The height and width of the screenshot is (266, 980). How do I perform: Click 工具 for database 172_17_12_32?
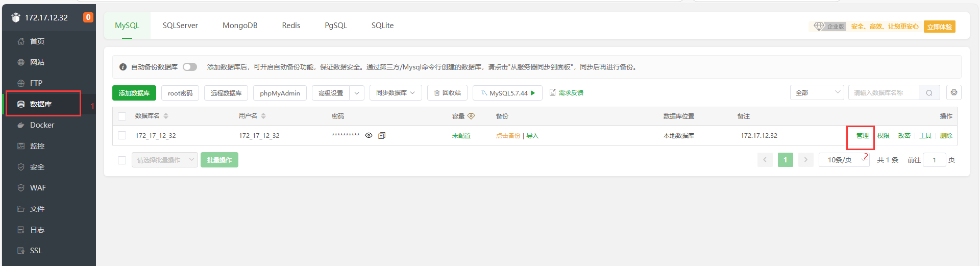(x=925, y=136)
